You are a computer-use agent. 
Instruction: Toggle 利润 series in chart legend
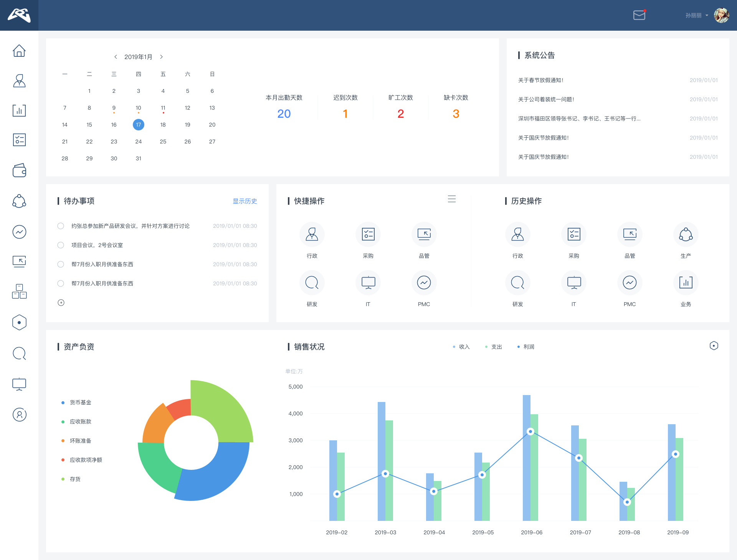point(526,347)
